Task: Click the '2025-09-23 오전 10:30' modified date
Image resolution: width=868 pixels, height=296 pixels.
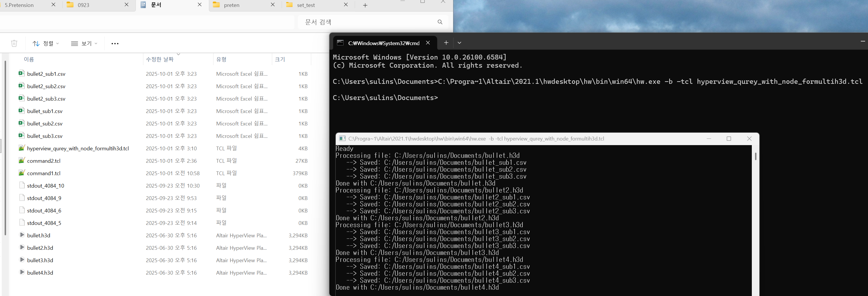Action: pos(173,186)
